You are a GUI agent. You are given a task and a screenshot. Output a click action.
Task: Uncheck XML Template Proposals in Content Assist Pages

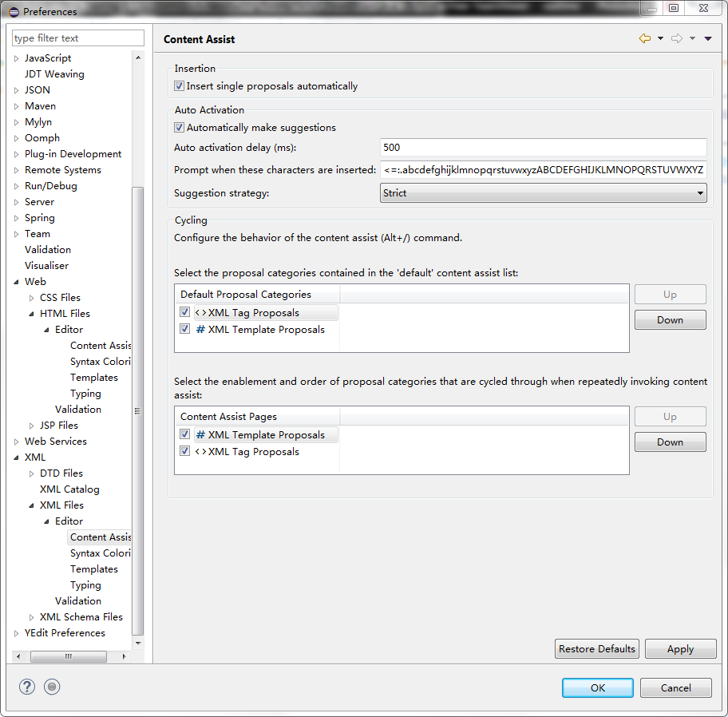184,434
